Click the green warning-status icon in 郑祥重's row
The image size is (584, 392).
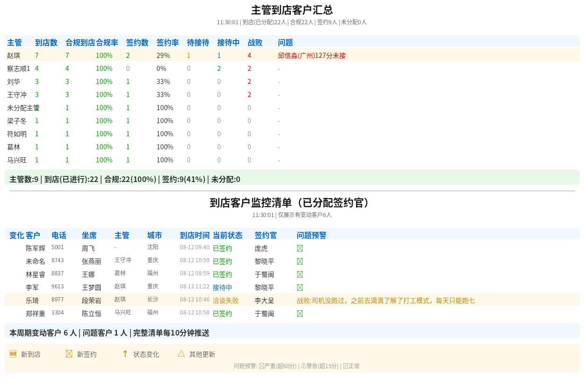tap(300, 314)
